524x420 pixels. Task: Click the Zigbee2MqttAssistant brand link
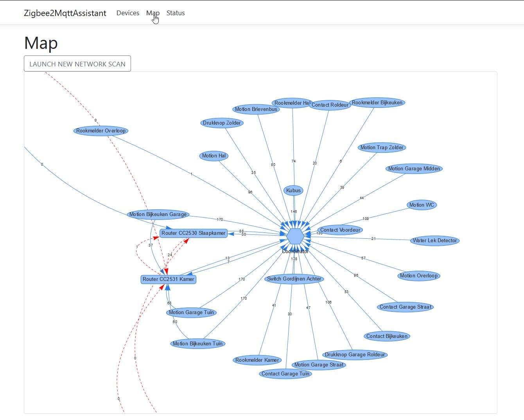coord(65,13)
